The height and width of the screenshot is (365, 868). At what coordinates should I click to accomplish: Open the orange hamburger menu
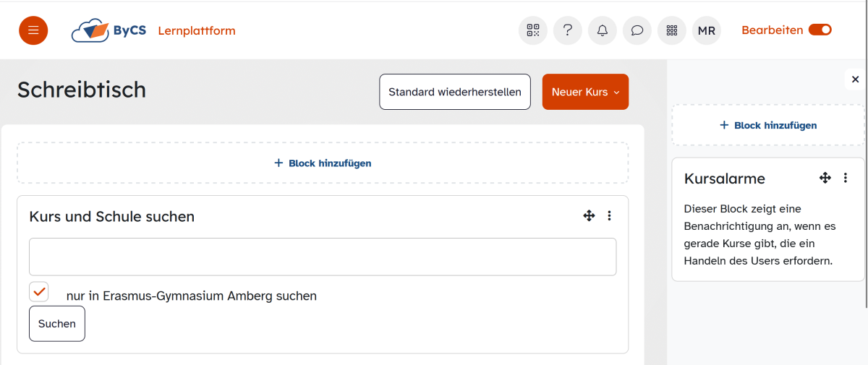33,30
